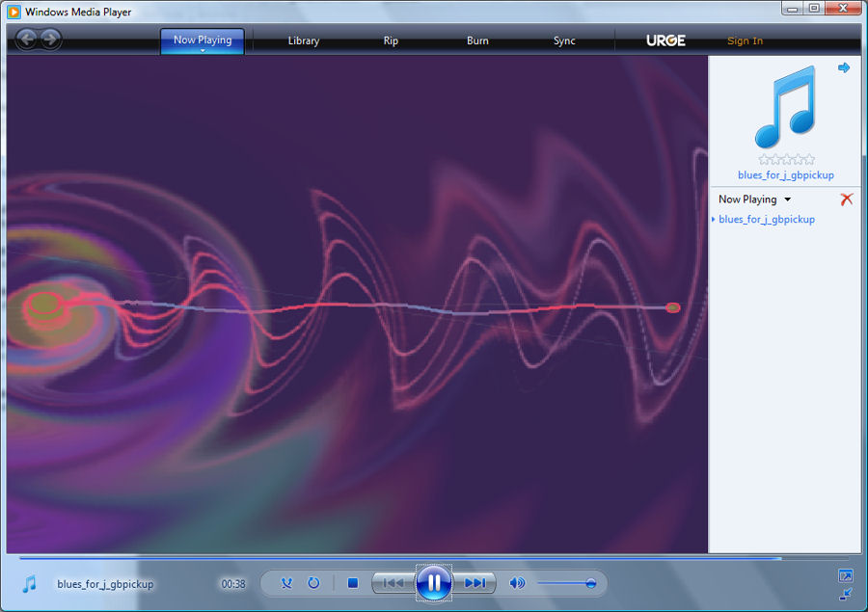Click the 00:38 elapsed time display
The width and height of the screenshot is (868, 612).
(x=233, y=584)
